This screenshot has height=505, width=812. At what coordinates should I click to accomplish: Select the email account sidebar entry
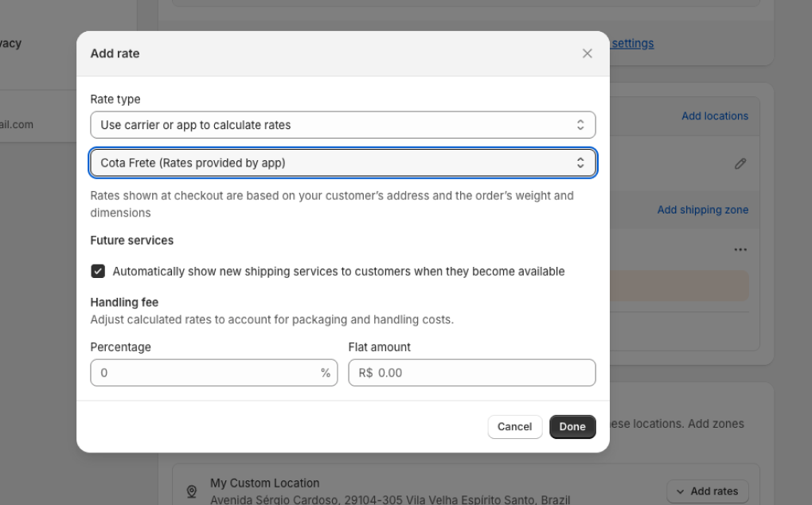[17, 125]
